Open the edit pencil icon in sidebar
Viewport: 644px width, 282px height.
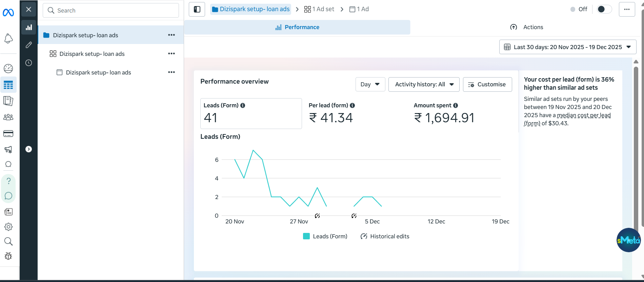tap(29, 45)
